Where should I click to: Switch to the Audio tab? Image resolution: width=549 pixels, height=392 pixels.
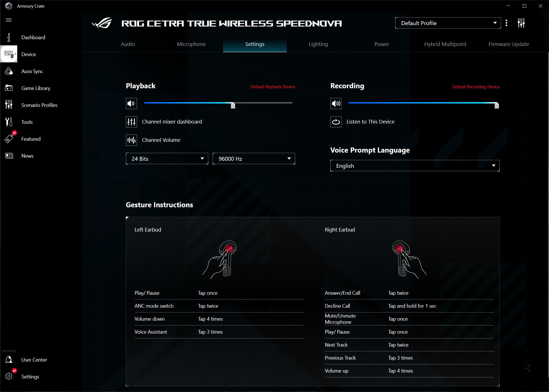128,44
